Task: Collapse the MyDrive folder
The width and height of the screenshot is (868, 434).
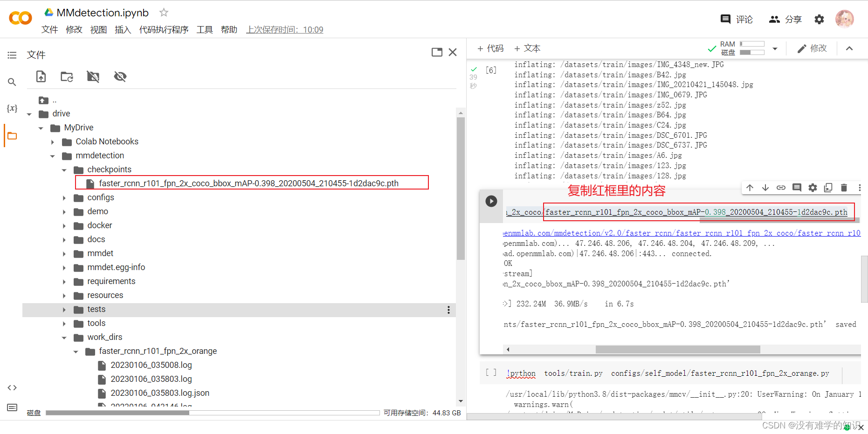Action: tap(41, 128)
